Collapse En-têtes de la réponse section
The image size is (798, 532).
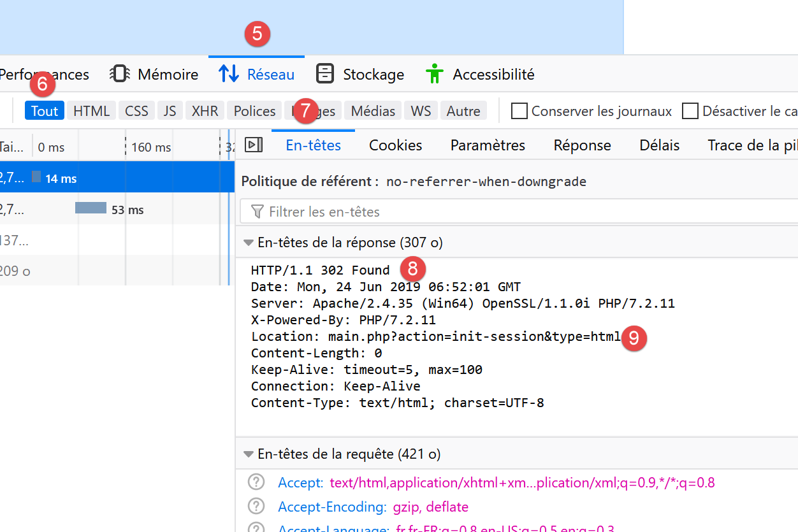pyautogui.click(x=249, y=243)
